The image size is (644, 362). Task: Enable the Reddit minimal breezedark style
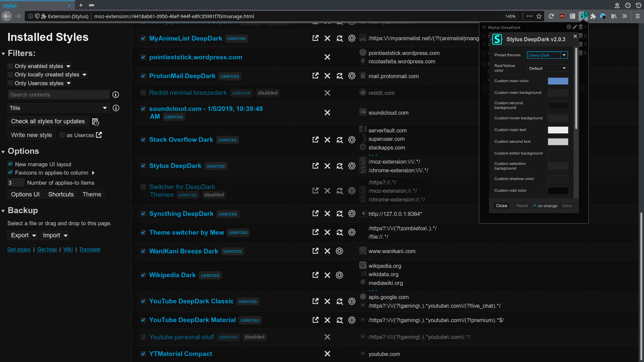[143, 93]
